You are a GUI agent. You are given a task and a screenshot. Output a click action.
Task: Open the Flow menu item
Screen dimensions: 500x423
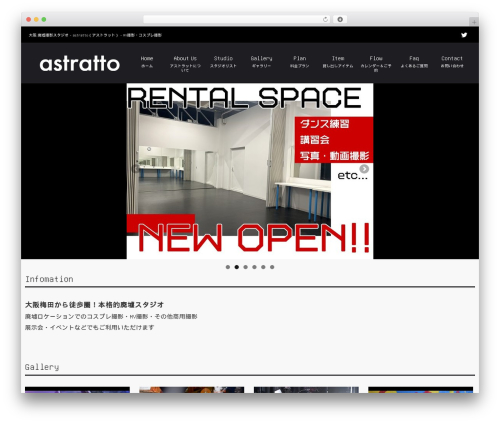coord(376,63)
